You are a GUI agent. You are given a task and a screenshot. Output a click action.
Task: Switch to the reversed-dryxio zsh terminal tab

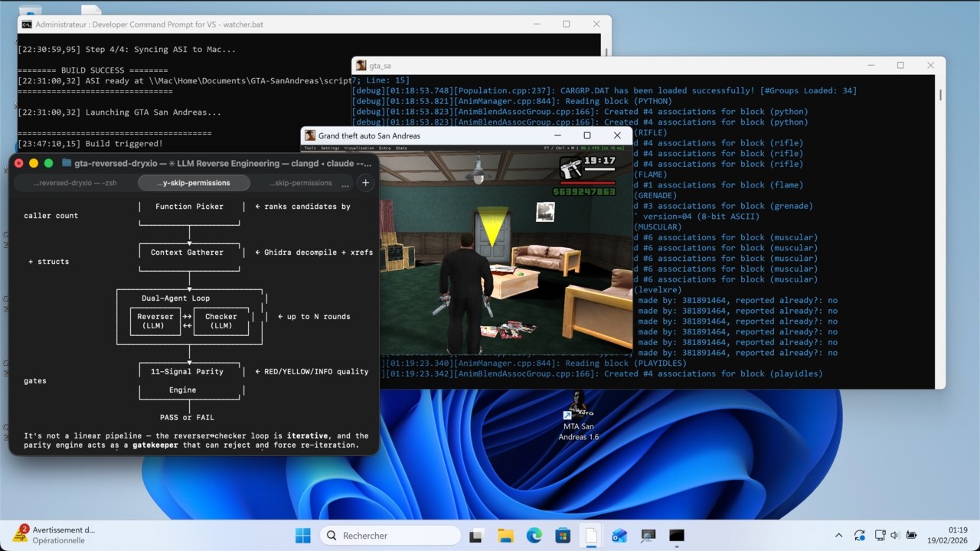point(75,183)
